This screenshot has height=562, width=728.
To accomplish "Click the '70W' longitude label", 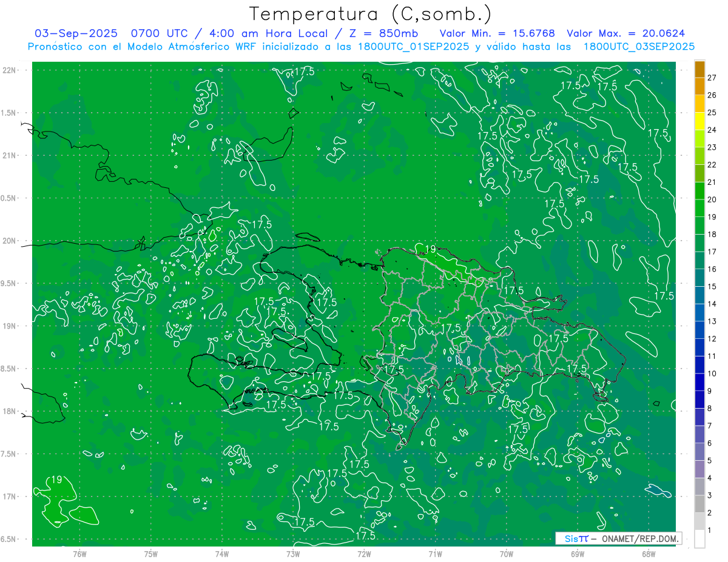I will [x=507, y=554].
